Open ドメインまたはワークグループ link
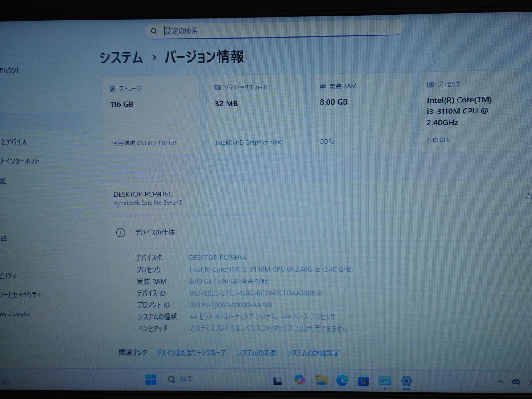This screenshot has height=399, width=532. [191, 352]
